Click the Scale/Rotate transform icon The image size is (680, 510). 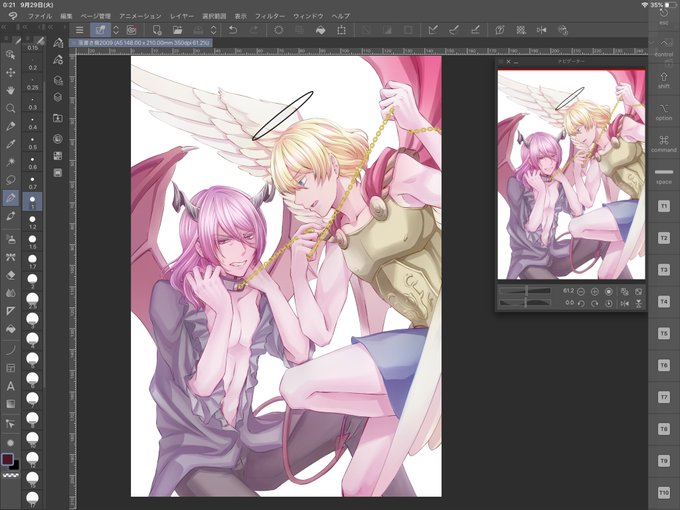(341, 30)
